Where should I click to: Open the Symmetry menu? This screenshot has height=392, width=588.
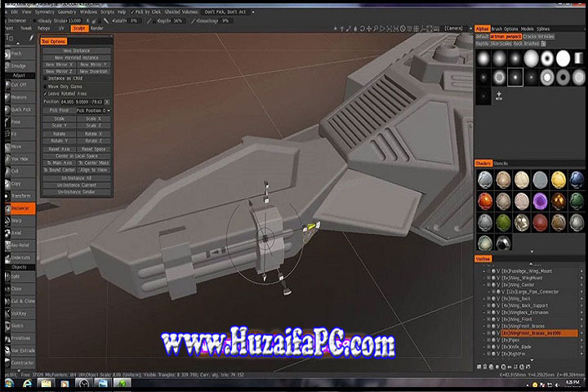coord(45,12)
